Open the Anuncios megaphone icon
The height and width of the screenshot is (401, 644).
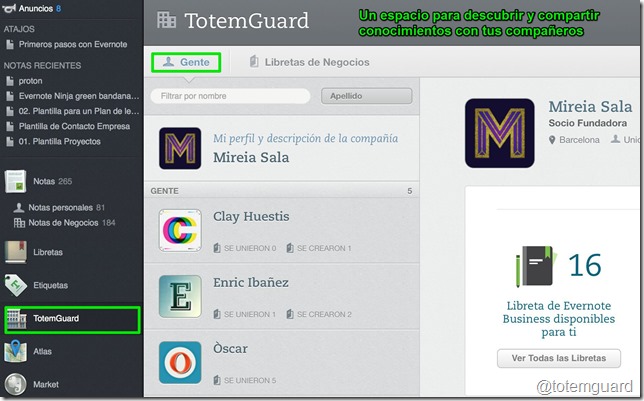[8, 8]
